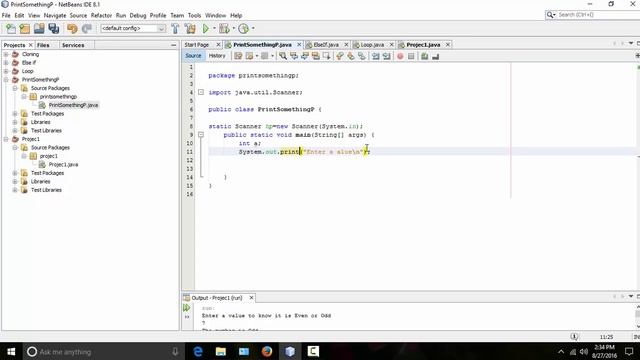Click the Comment selection editor icon

coord(424,56)
